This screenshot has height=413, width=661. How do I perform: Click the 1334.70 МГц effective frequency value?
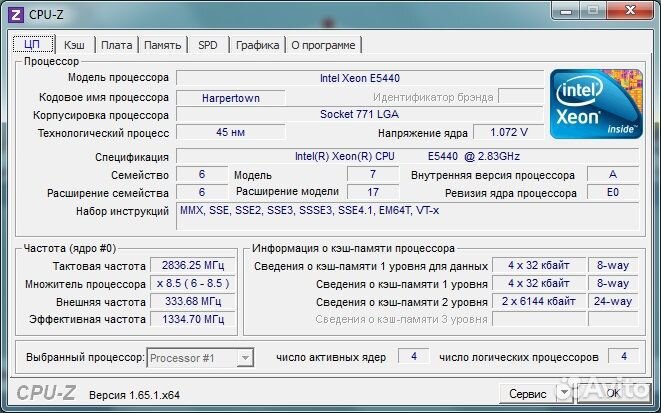193,319
